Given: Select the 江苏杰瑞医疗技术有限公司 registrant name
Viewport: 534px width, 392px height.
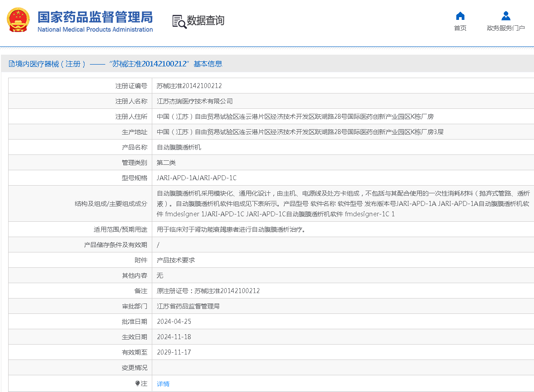Looking at the screenshot, I should [195, 101].
